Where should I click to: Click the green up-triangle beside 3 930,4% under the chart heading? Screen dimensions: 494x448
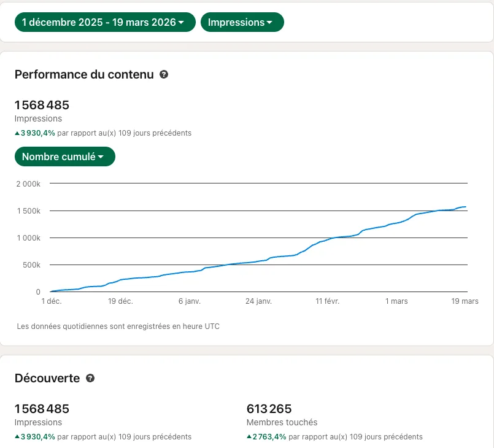(x=17, y=133)
